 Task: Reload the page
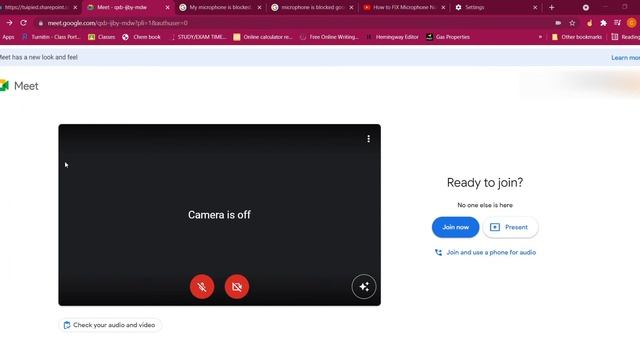pos(24,23)
